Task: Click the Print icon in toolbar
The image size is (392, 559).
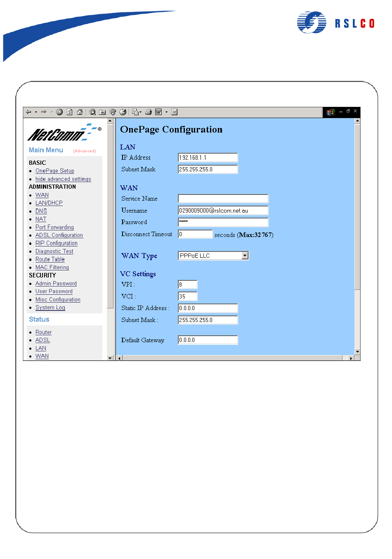Action: (x=149, y=112)
